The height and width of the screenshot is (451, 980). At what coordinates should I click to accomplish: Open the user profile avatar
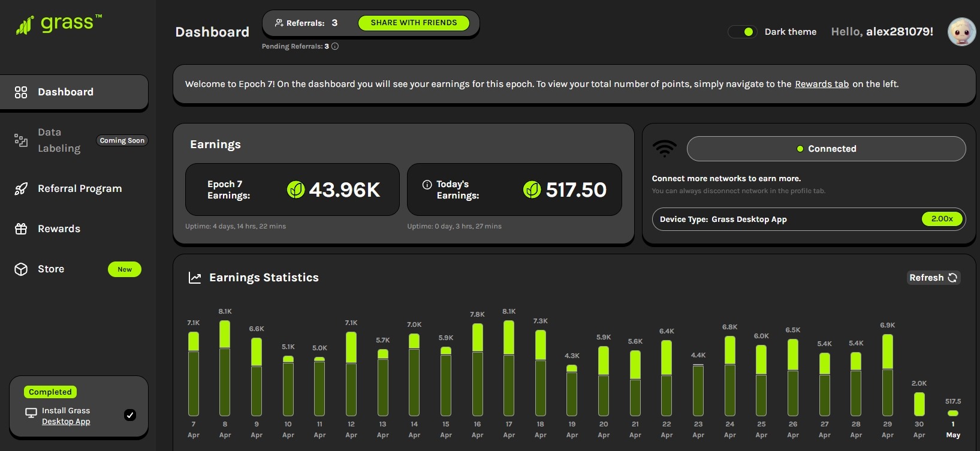(961, 32)
